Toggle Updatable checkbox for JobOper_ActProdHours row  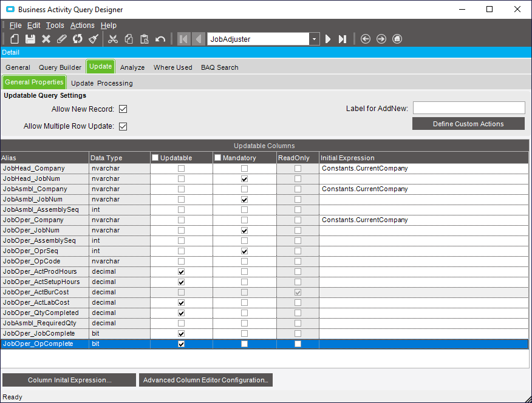(181, 271)
